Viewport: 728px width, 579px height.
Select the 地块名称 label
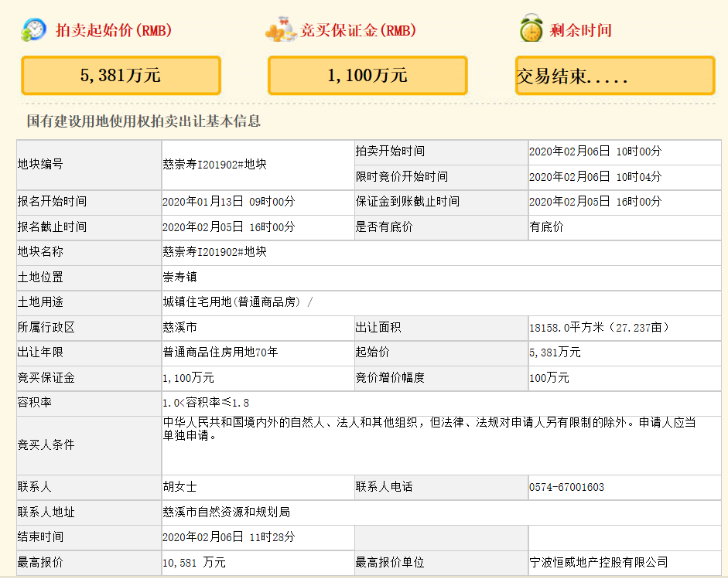pos(40,251)
